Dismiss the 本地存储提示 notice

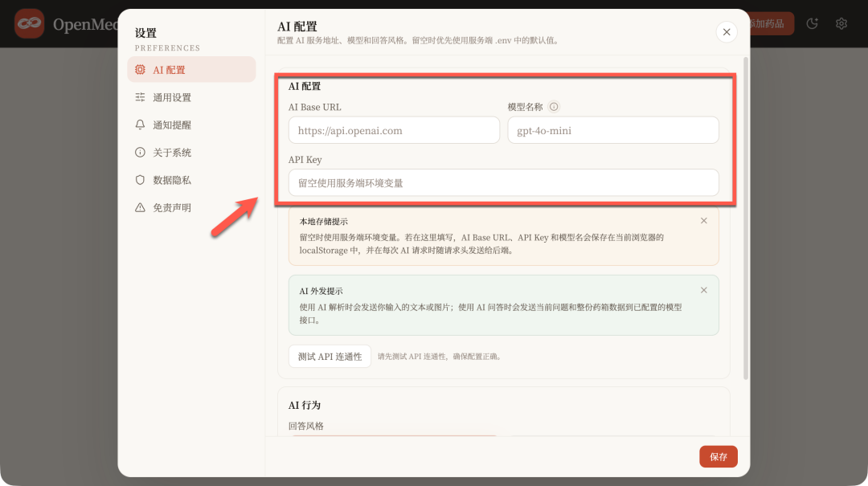[703, 221]
